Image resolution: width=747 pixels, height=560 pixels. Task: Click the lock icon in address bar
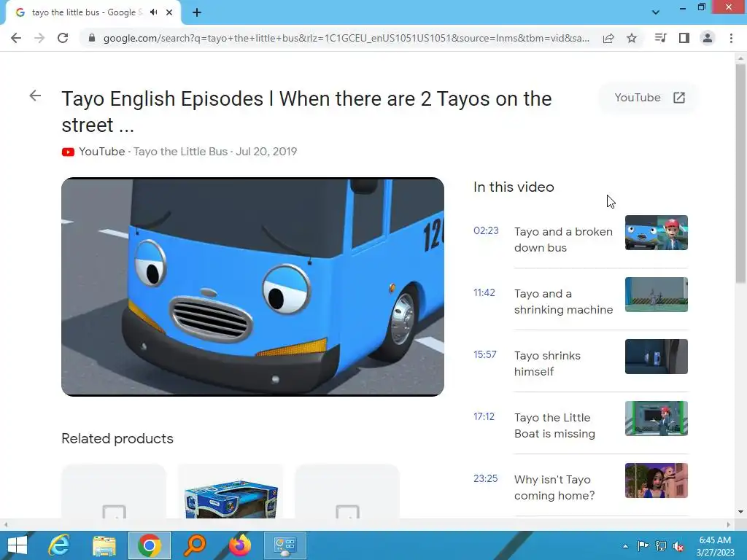[91, 38]
